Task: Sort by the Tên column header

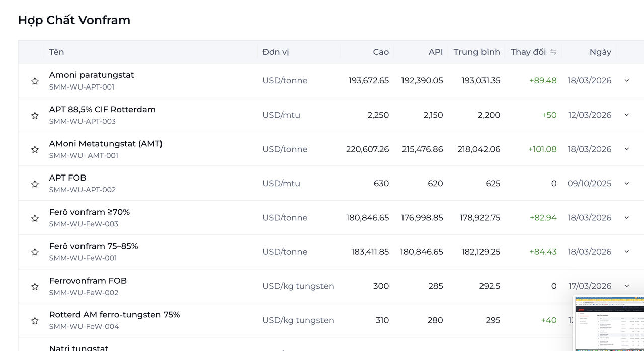Action: click(56, 52)
